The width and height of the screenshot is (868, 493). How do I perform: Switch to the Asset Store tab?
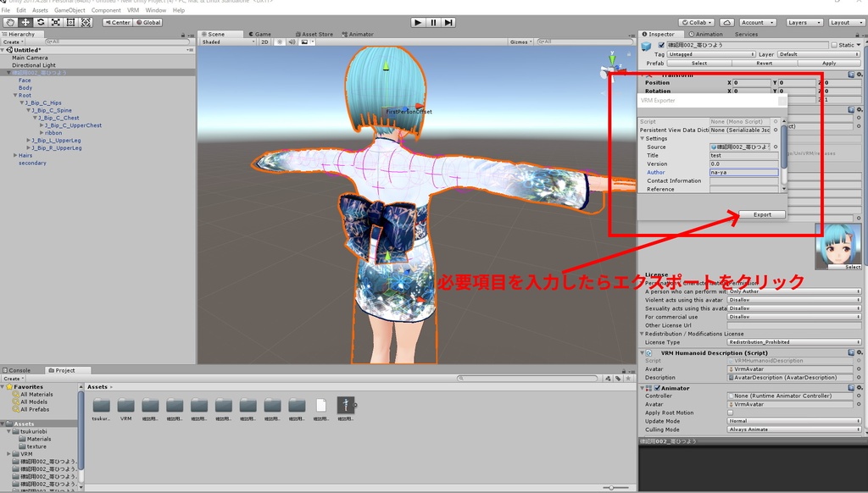coord(314,34)
